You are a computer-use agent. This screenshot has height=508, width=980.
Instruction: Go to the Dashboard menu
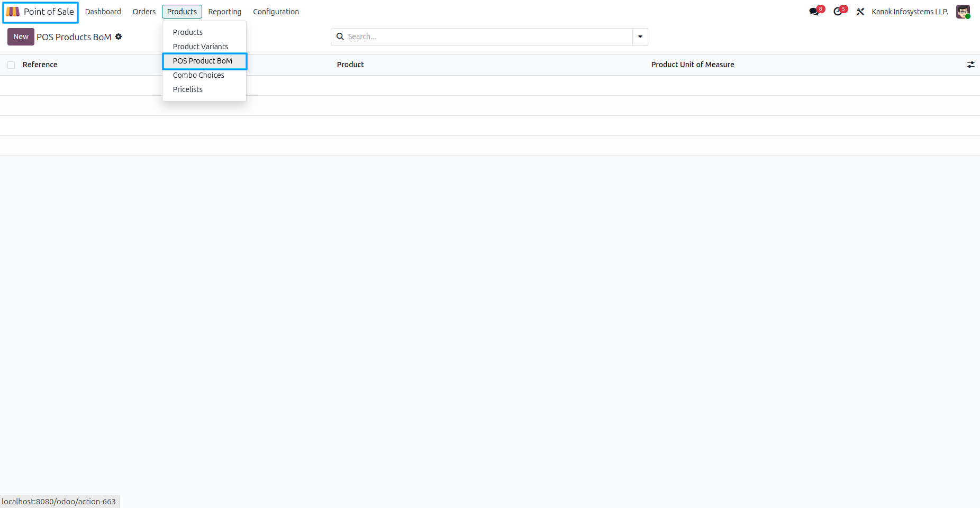[103, 12]
